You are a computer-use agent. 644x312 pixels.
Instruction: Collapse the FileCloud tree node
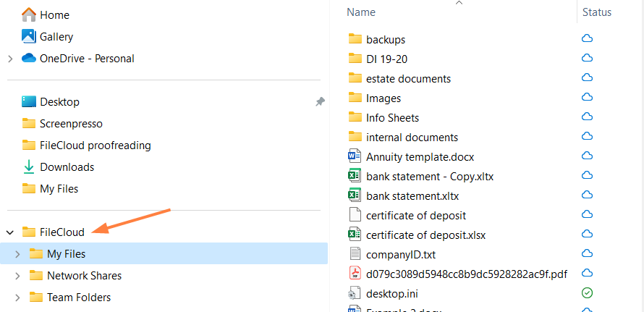coord(10,232)
